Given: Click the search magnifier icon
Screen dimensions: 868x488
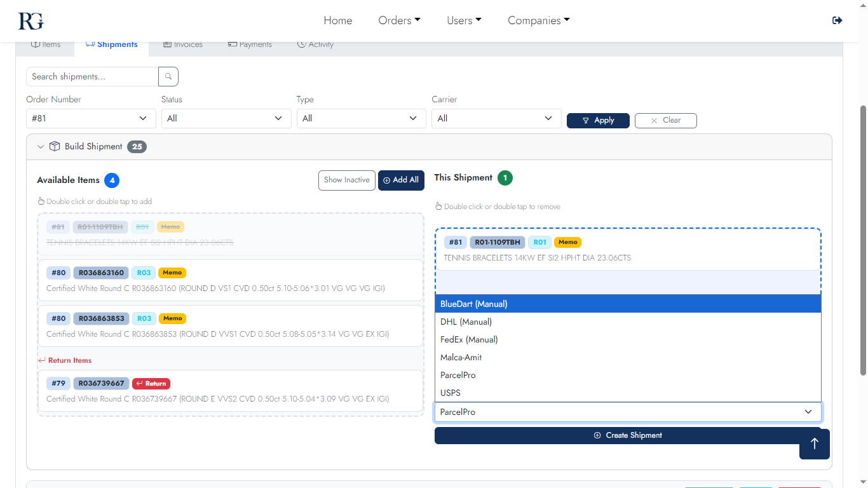Looking at the screenshot, I should point(168,76).
